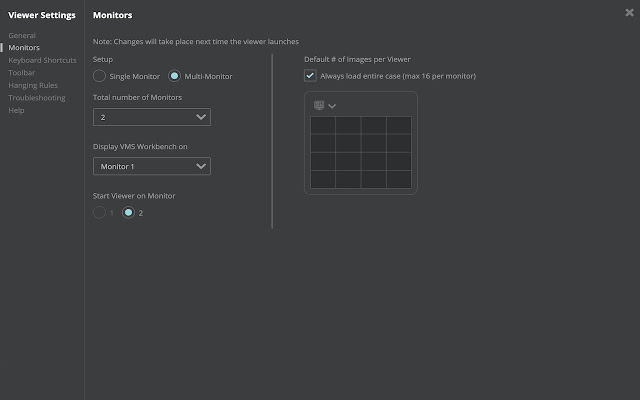The height and width of the screenshot is (400, 640).
Task: Open Keyboard Shortcuts settings
Action: point(42,60)
